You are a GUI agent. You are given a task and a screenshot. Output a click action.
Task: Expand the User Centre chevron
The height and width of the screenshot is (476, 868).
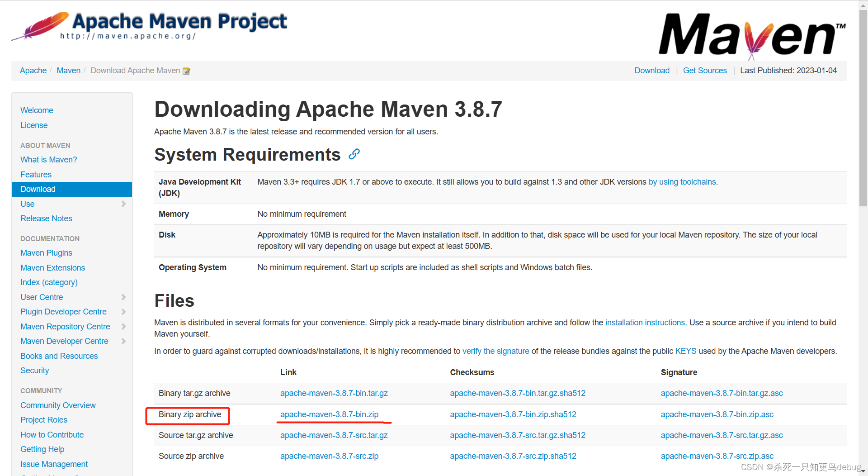point(123,297)
